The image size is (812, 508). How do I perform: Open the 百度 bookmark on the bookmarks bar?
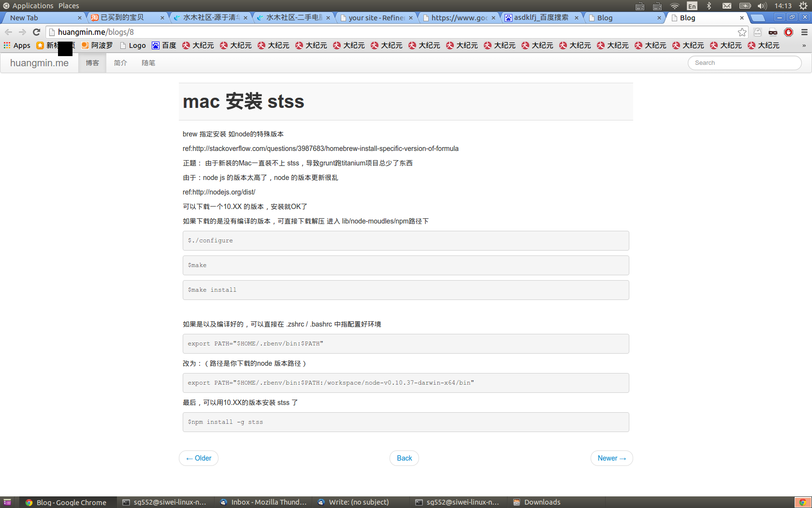pyautogui.click(x=164, y=45)
